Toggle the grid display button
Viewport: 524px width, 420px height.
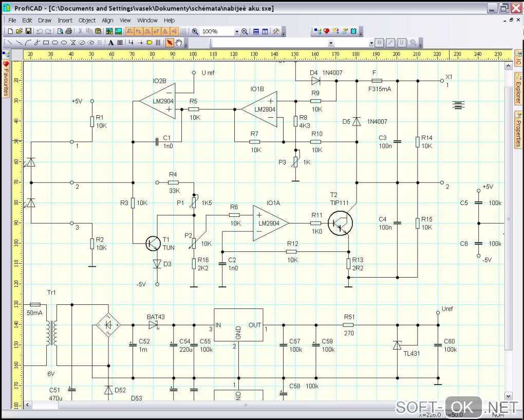pyautogui.click(x=183, y=31)
